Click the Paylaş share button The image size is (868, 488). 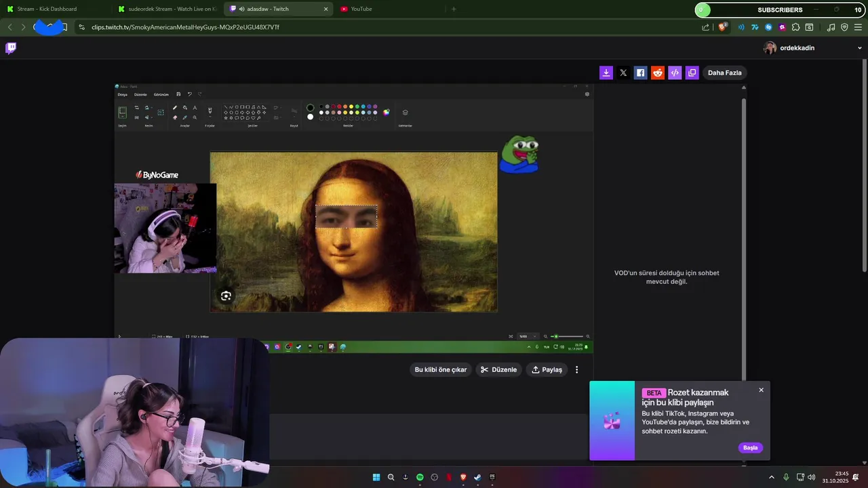coord(547,369)
